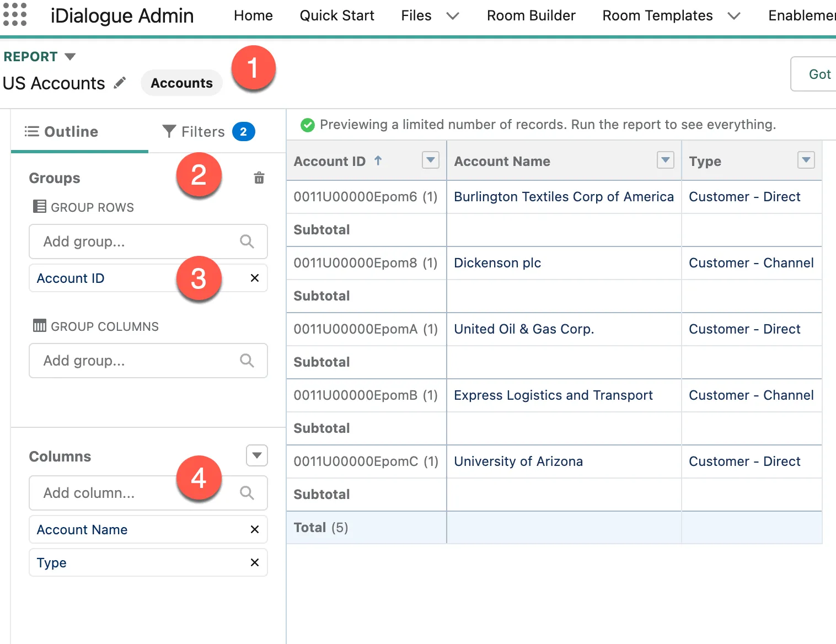Open the Quick Start nav item
The image size is (836, 644).
[x=337, y=15]
